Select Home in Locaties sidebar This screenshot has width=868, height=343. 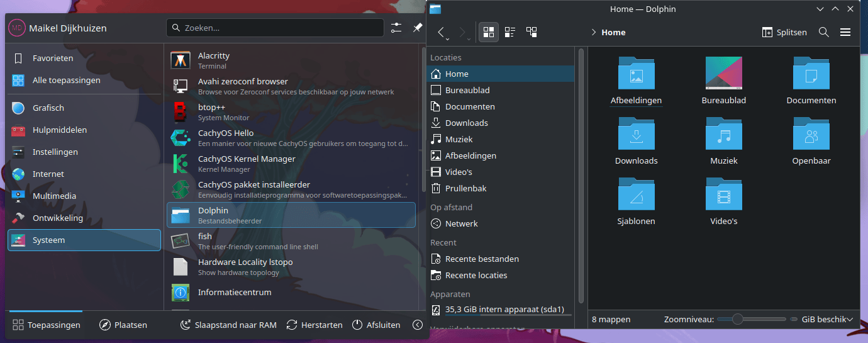[x=501, y=74]
